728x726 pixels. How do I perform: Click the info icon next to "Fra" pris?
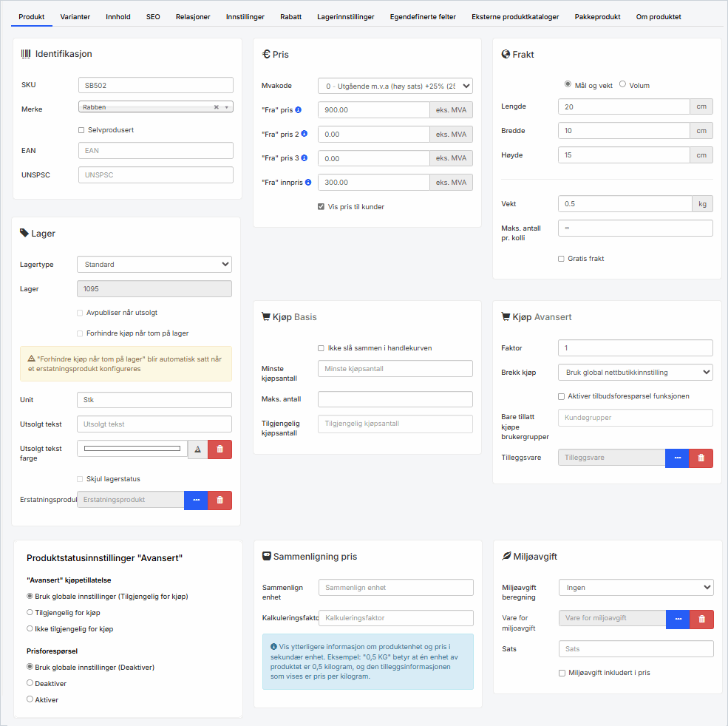[x=299, y=110]
